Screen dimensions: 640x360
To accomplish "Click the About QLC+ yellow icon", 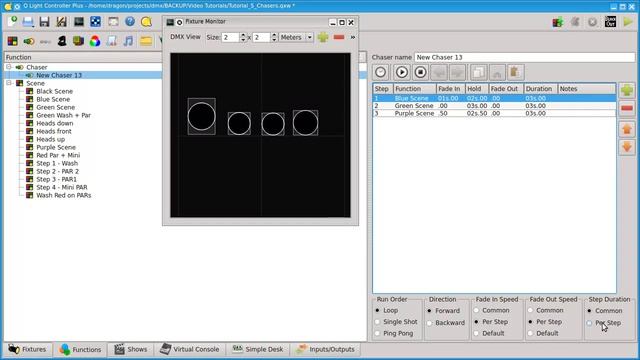I will click(x=146, y=21).
